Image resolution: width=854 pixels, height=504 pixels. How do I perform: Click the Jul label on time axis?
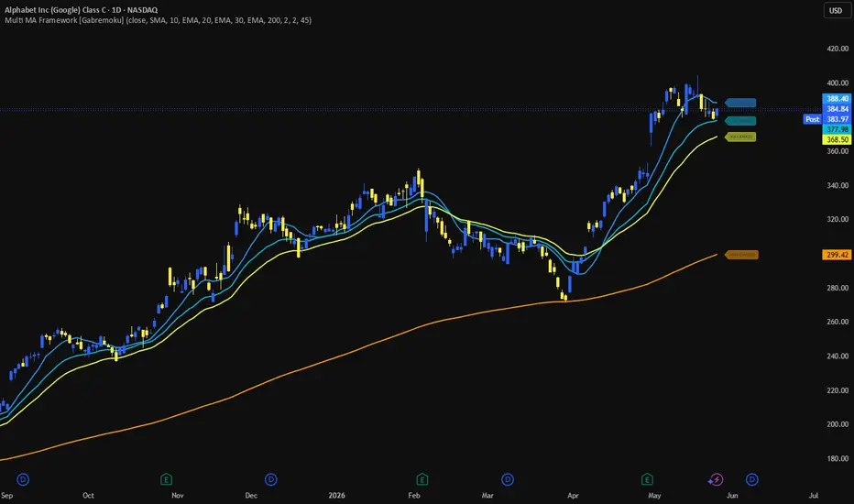tap(814, 495)
